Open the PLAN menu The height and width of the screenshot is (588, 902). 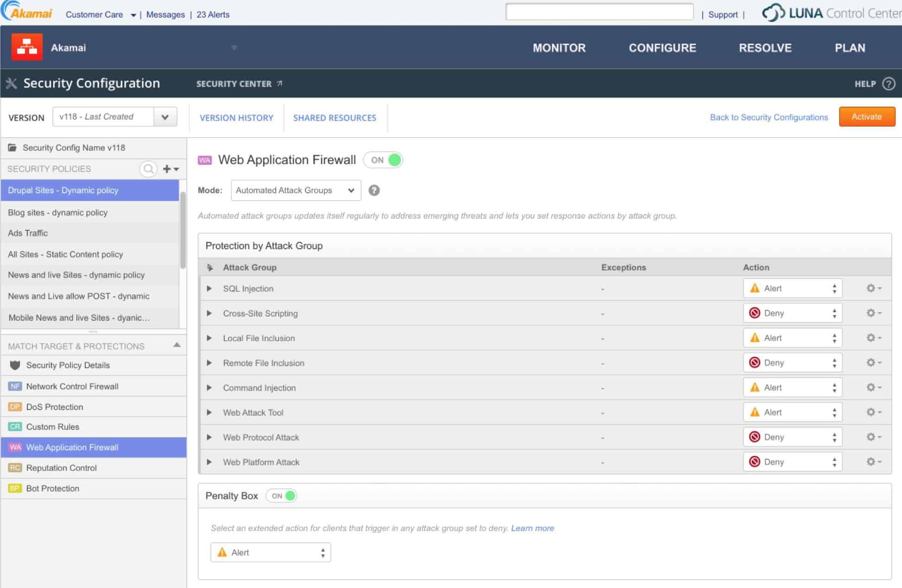[x=850, y=48]
